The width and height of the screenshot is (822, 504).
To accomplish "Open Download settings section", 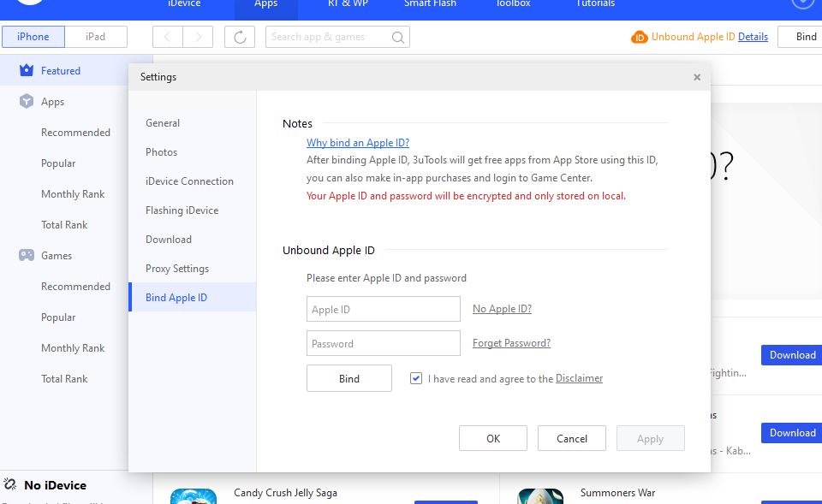I will click(193, 239).
